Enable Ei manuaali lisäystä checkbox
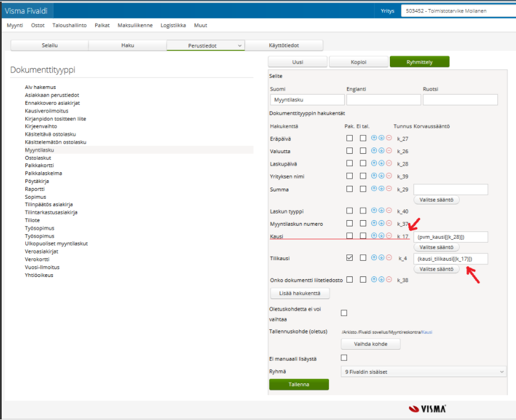Screen dimensions: 516x420 pyautogui.click(x=344, y=358)
